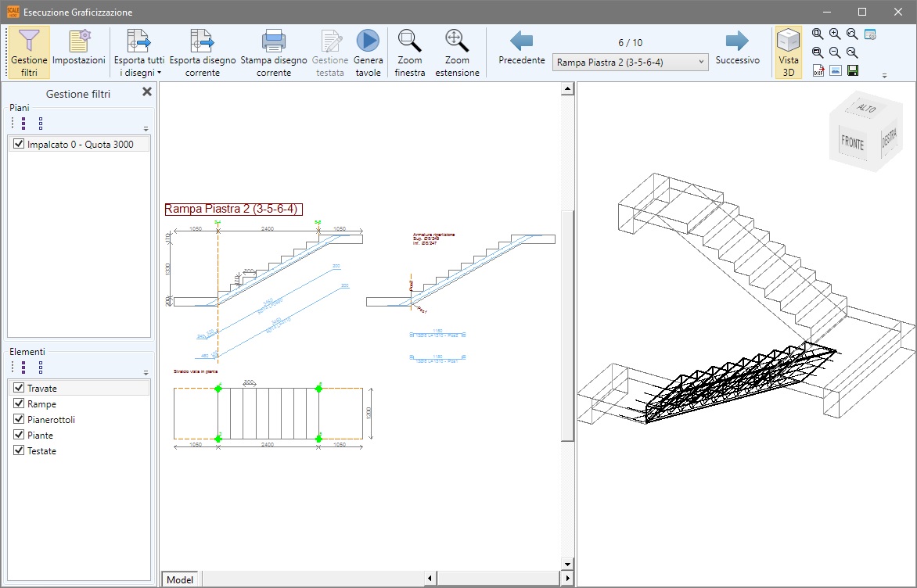This screenshot has width=917, height=588.
Task: Maximize the Esecuzione Graficizzazione window
Action: tap(862, 12)
